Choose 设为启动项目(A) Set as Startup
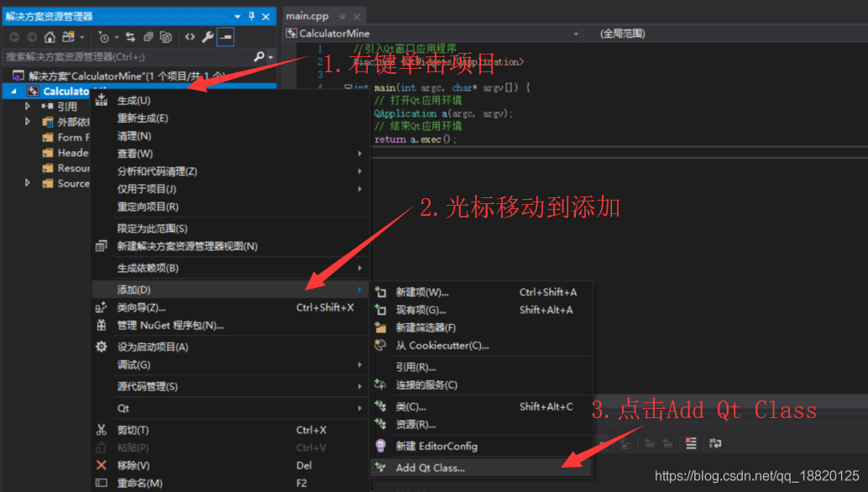 pyautogui.click(x=230, y=347)
